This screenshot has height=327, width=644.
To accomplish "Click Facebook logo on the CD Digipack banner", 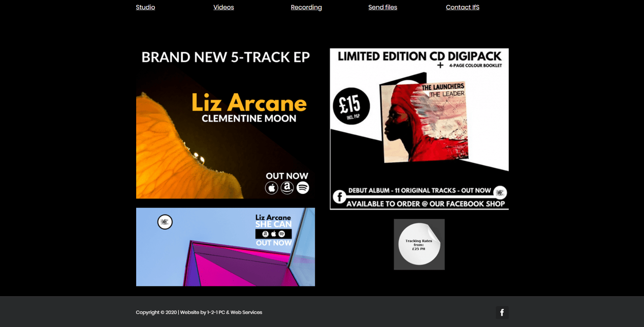I will tap(339, 196).
